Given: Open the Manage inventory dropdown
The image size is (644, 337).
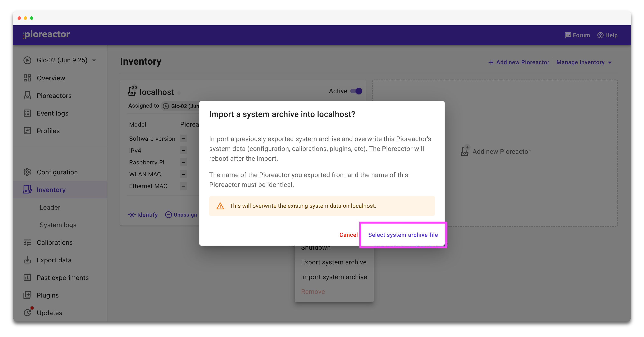Looking at the screenshot, I should (584, 62).
